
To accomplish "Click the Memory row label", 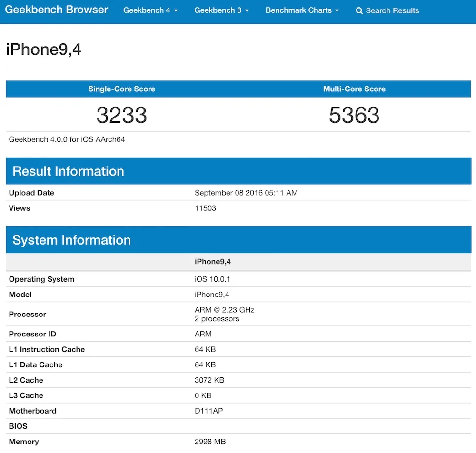I will point(24,442).
